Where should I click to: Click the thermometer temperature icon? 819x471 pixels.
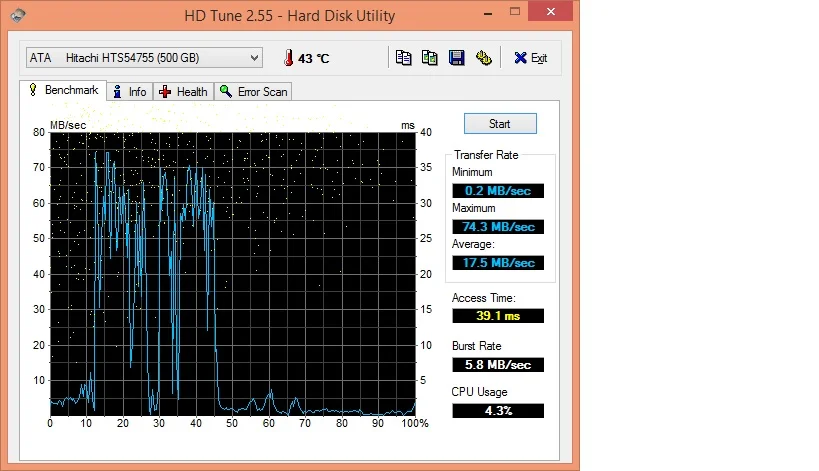(288, 57)
